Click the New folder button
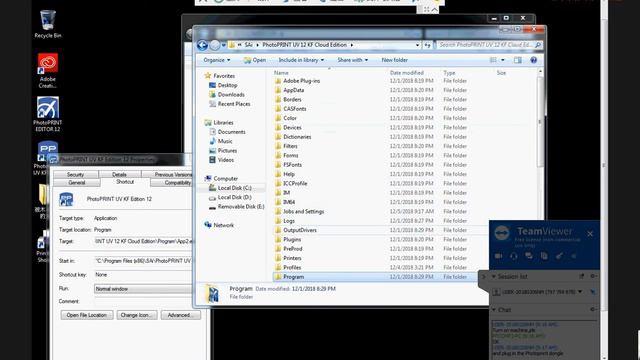 click(394, 60)
